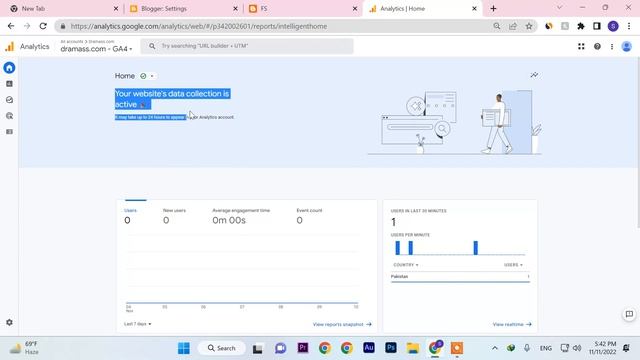Click the Analytics search box

point(247,46)
